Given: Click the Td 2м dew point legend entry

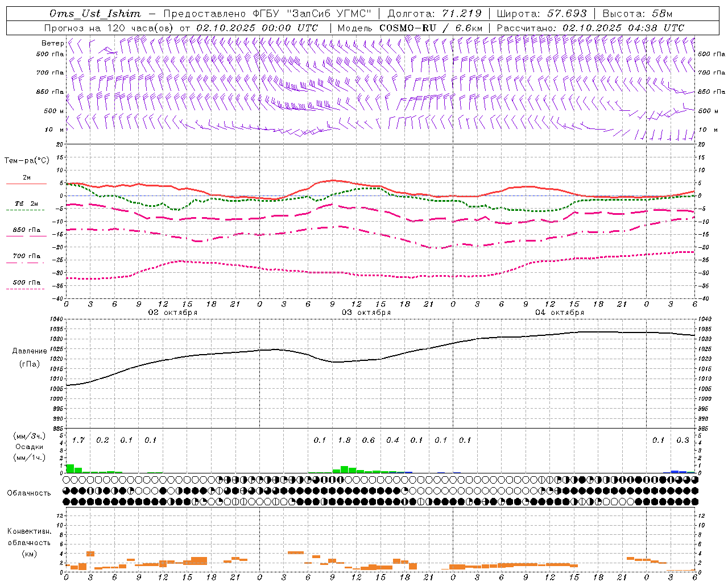Looking at the screenshot, I should coord(26,203).
